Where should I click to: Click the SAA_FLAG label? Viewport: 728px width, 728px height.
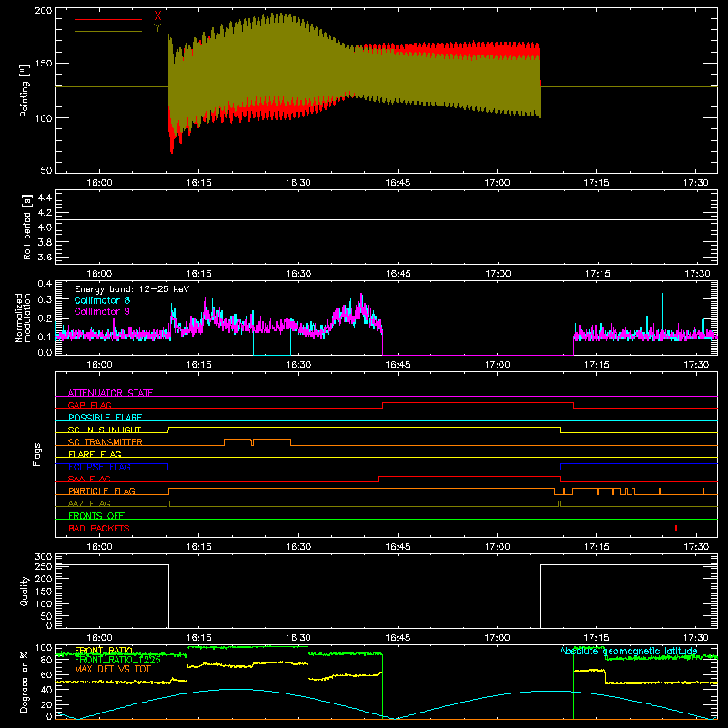pyautogui.click(x=89, y=479)
